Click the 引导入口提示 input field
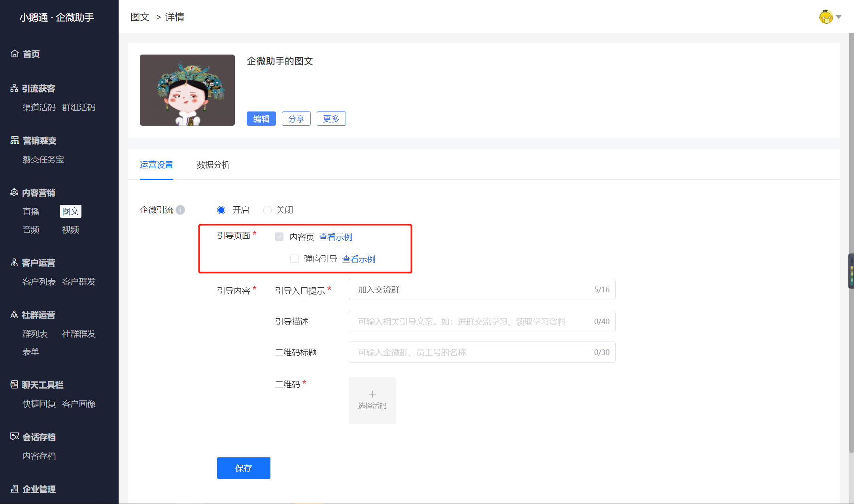 pyautogui.click(x=482, y=290)
